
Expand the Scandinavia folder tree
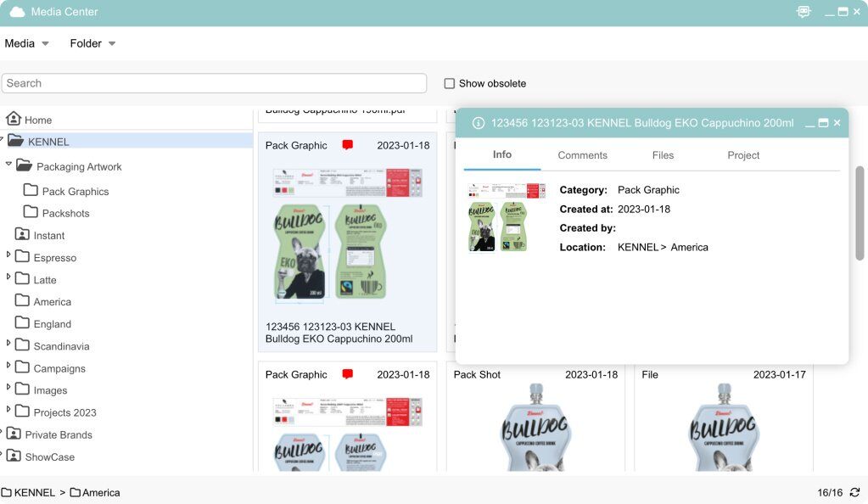(8, 345)
